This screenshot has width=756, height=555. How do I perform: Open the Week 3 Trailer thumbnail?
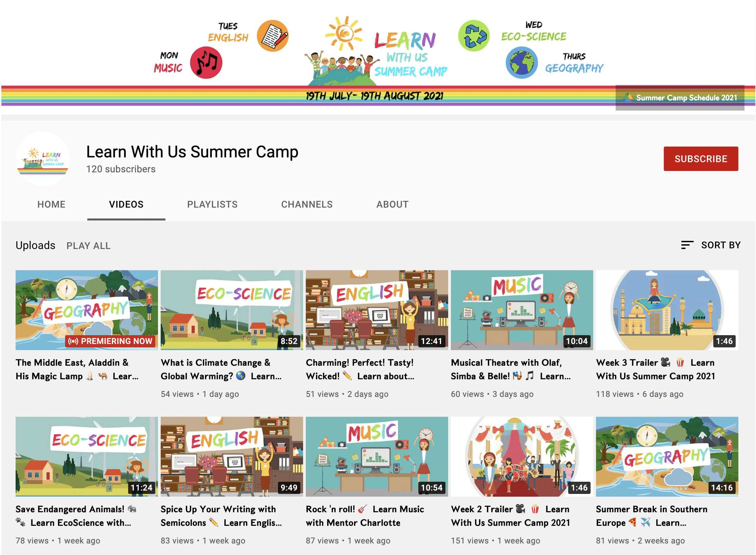[667, 310]
